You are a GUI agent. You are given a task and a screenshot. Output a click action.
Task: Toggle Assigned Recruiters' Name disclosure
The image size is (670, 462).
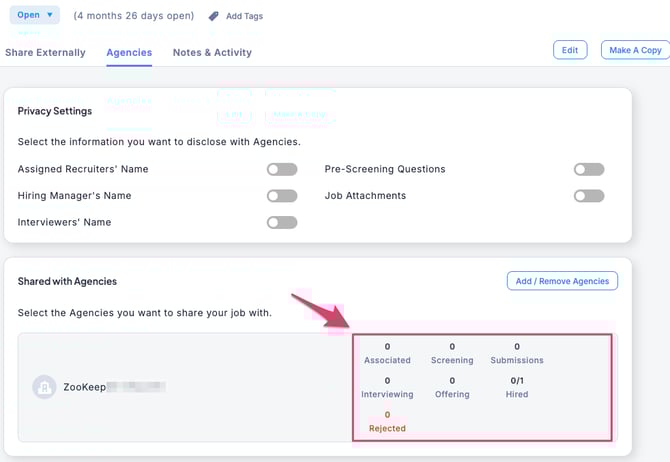coord(282,169)
